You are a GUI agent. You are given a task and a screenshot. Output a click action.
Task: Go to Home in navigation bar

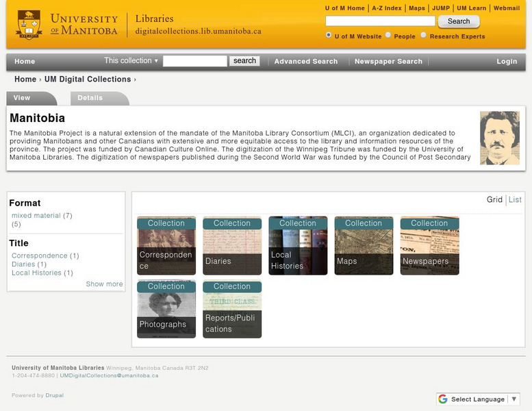coord(25,62)
